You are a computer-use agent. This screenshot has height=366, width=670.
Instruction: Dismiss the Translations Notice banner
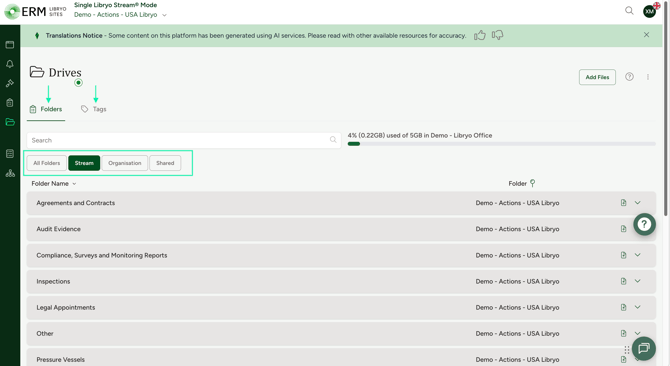(646, 35)
